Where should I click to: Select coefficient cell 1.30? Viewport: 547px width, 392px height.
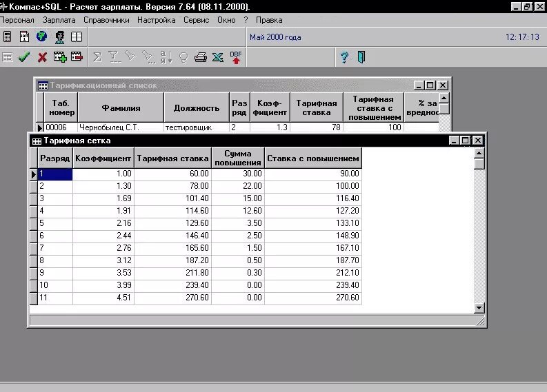103,186
